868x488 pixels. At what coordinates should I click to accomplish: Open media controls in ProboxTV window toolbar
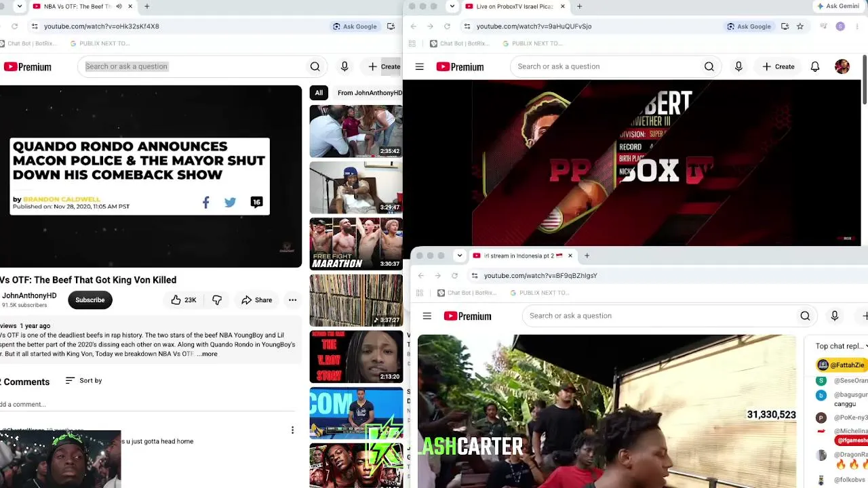click(823, 26)
